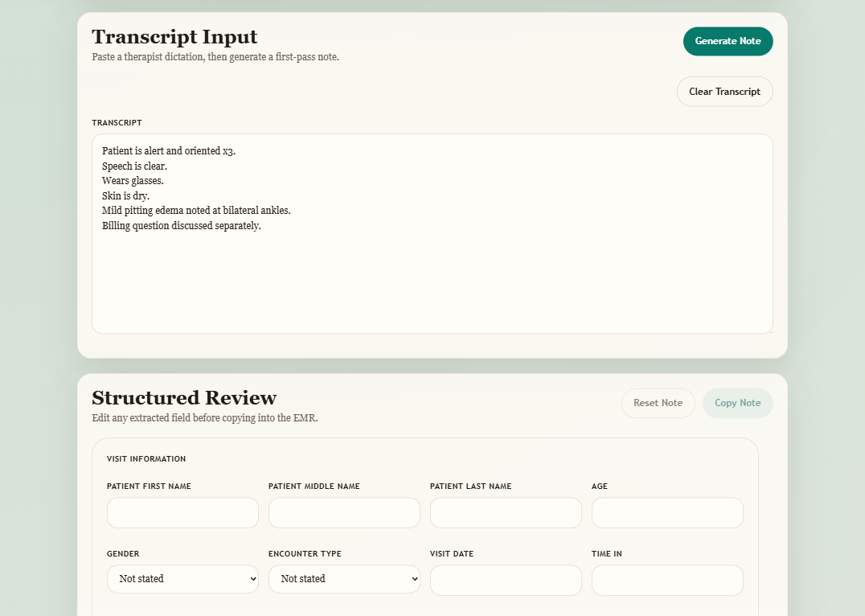Click the Generate Note button

click(728, 41)
